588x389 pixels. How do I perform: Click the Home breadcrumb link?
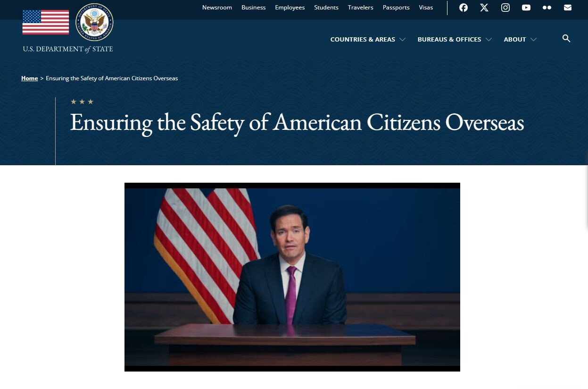coord(29,78)
